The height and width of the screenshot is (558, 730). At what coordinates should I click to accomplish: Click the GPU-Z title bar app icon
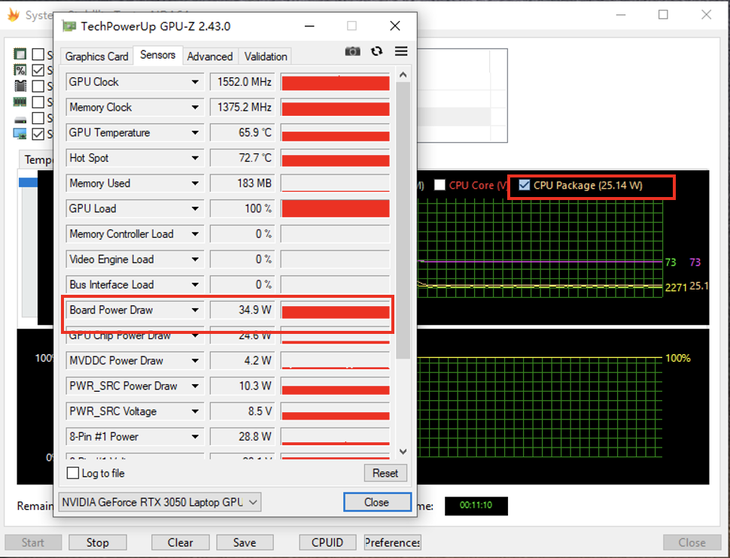pos(68,26)
